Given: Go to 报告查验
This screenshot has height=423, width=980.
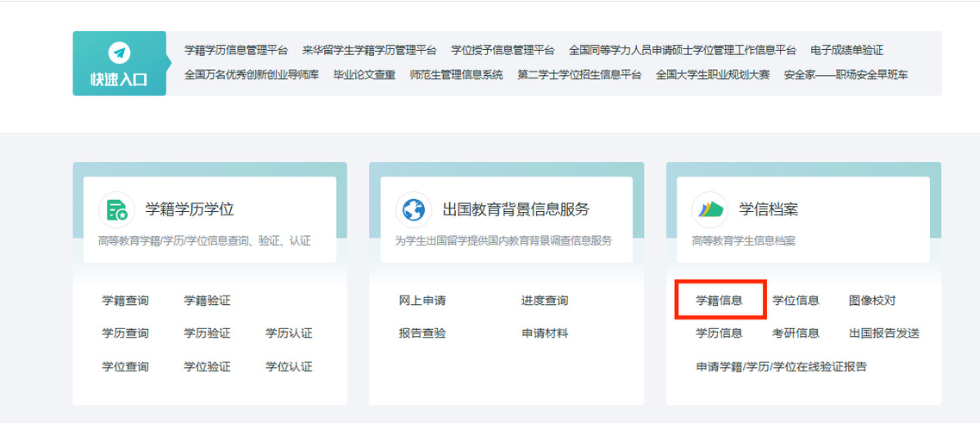Looking at the screenshot, I should coord(422,333).
